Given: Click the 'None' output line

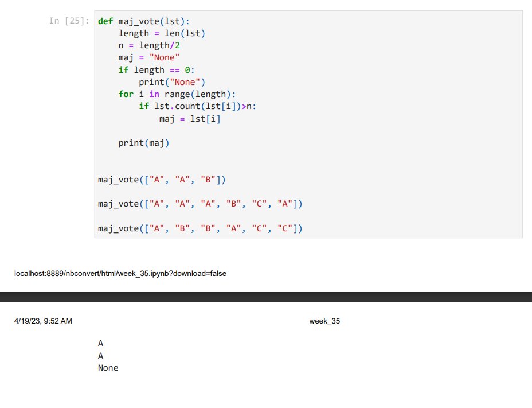Looking at the screenshot, I should pos(108,368).
